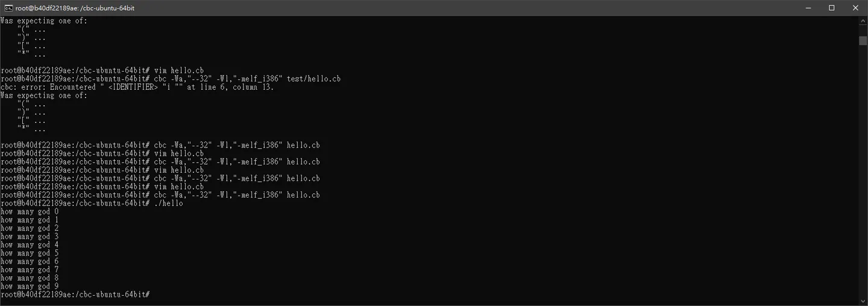Click the output line "how many god 0"
Screen dimensions: 868x306
[30, 212]
